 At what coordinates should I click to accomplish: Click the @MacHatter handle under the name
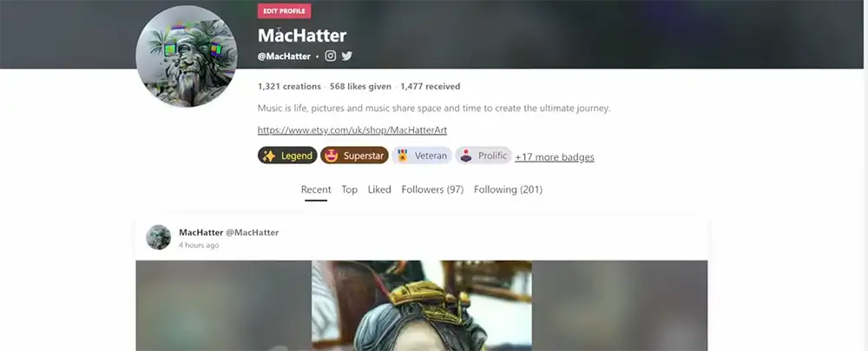click(x=284, y=56)
